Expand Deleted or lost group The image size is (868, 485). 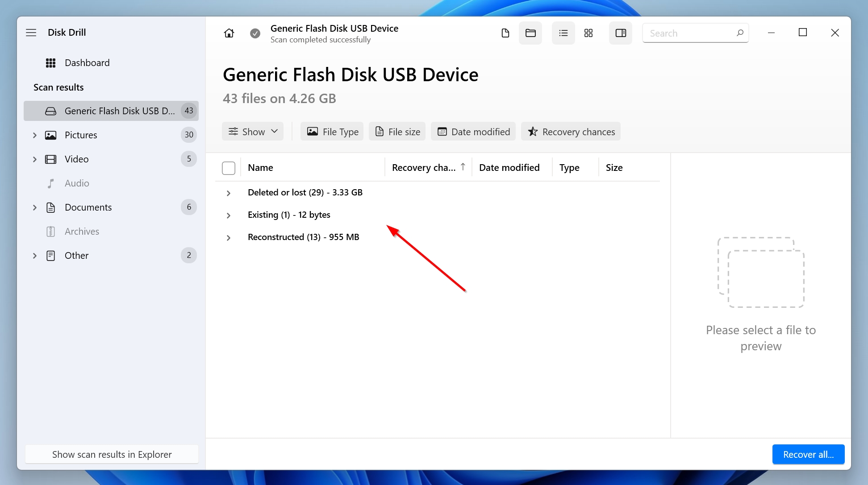coord(229,193)
